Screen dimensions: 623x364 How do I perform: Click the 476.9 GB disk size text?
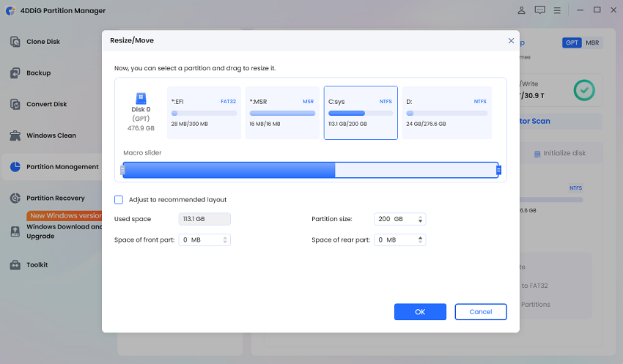[x=141, y=128]
